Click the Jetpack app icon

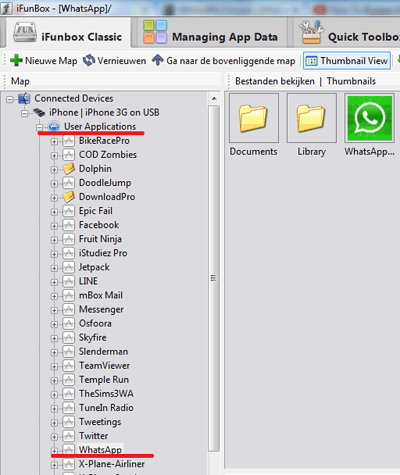(x=68, y=267)
